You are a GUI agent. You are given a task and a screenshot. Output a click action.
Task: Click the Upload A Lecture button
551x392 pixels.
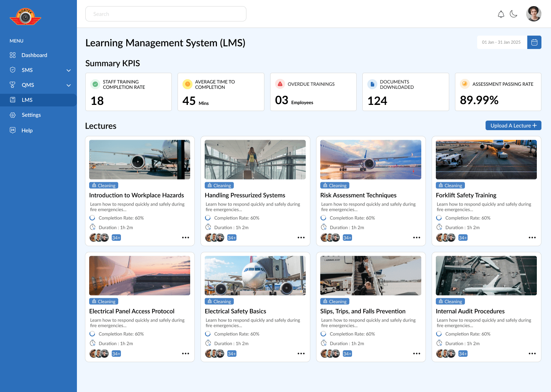[x=514, y=126]
